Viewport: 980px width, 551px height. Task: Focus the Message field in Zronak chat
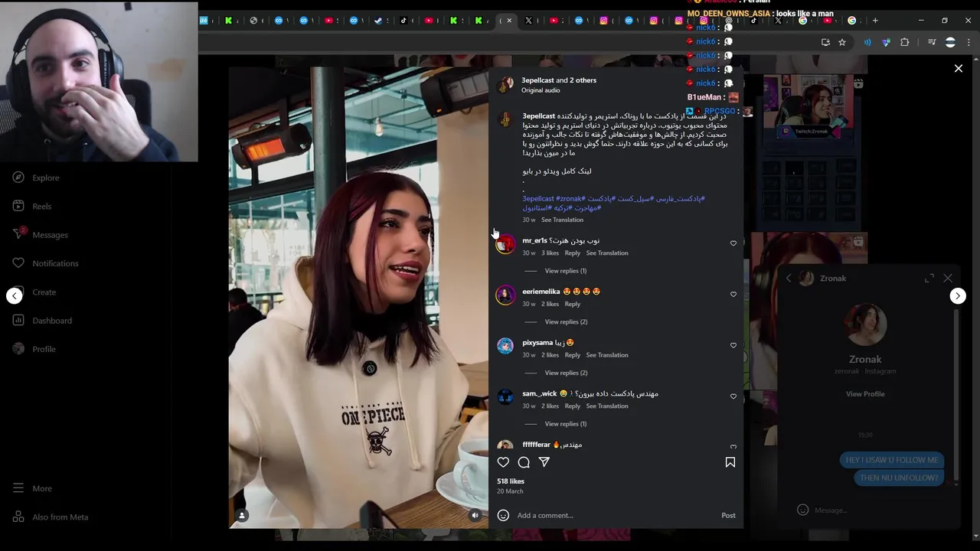[873, 510]
